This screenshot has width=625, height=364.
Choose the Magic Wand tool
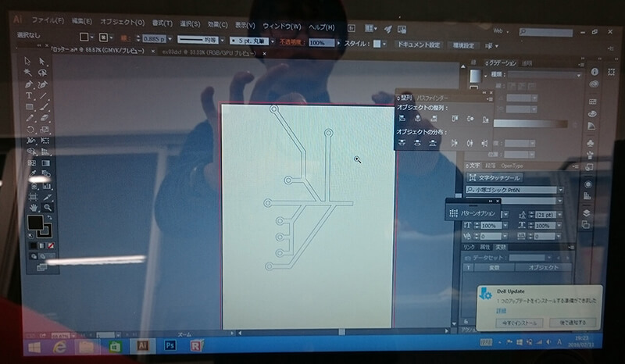point(27,73)
